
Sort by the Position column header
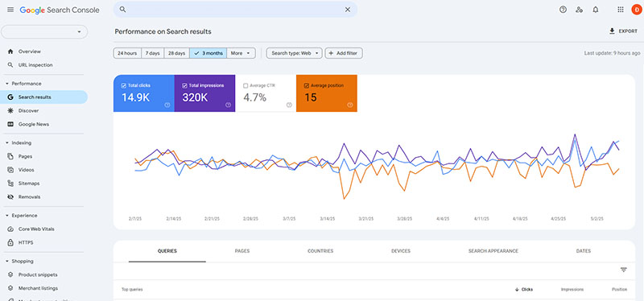tap(619, 290)
